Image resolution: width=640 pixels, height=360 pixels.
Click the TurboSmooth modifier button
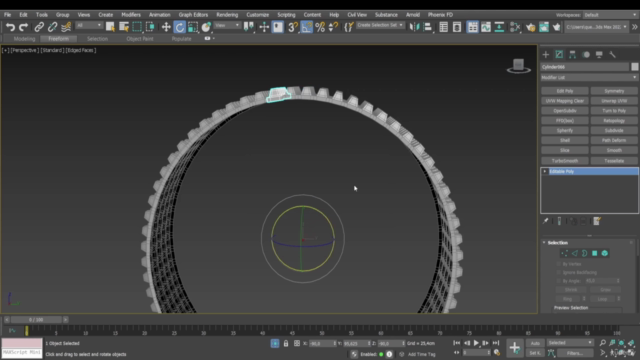pos(565,161)
